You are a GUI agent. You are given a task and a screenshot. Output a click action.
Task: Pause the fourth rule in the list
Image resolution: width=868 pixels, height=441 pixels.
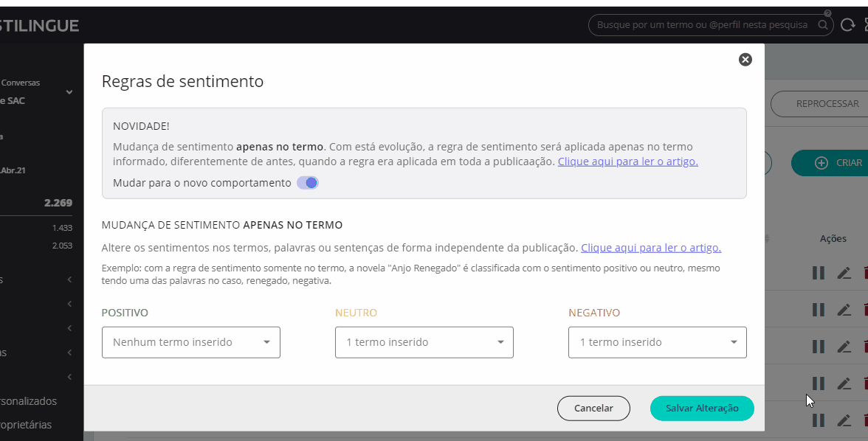pos(818,383)
